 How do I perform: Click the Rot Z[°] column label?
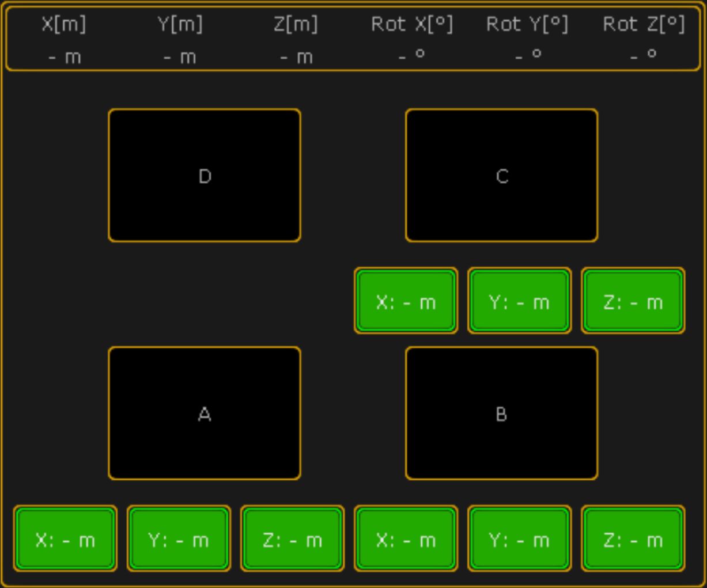coord(644,24)
